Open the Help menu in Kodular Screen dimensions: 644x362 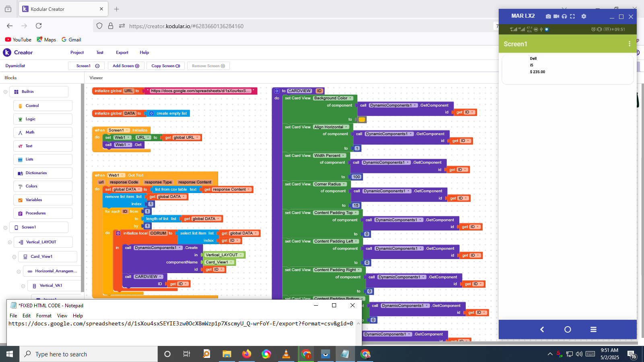tap(144, 53)
